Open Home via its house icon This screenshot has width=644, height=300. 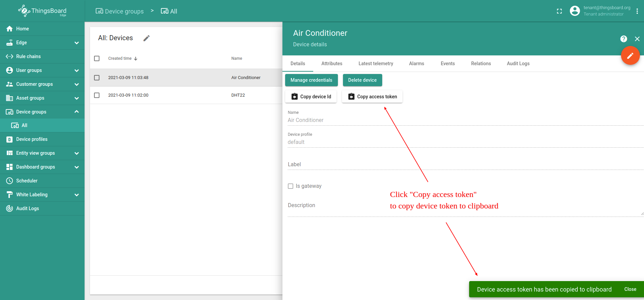(9, 29)
